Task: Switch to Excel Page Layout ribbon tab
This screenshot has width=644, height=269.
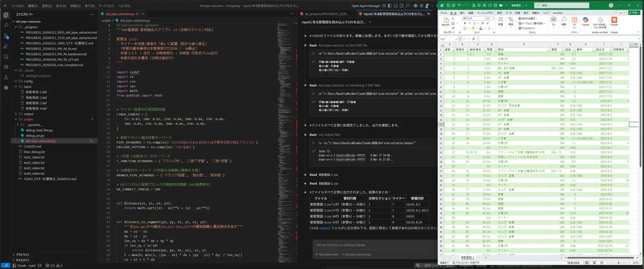Action: (485, 13)
